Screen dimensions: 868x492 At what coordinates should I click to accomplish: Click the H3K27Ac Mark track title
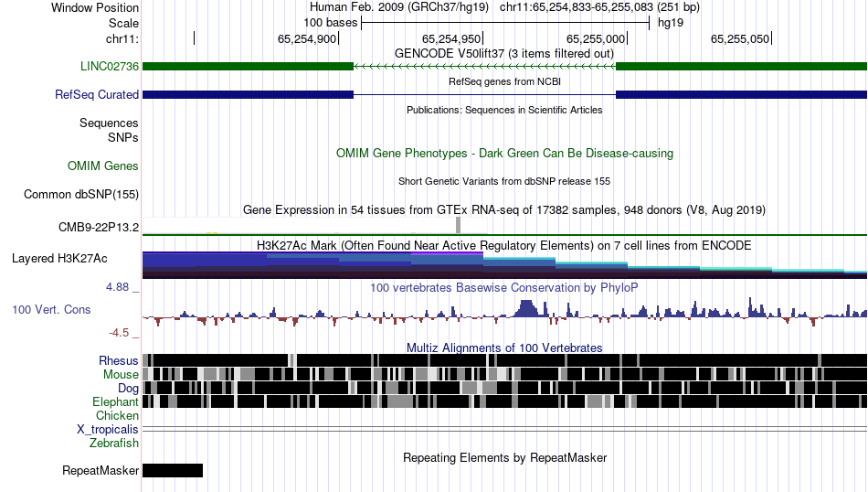pos(504,245)
